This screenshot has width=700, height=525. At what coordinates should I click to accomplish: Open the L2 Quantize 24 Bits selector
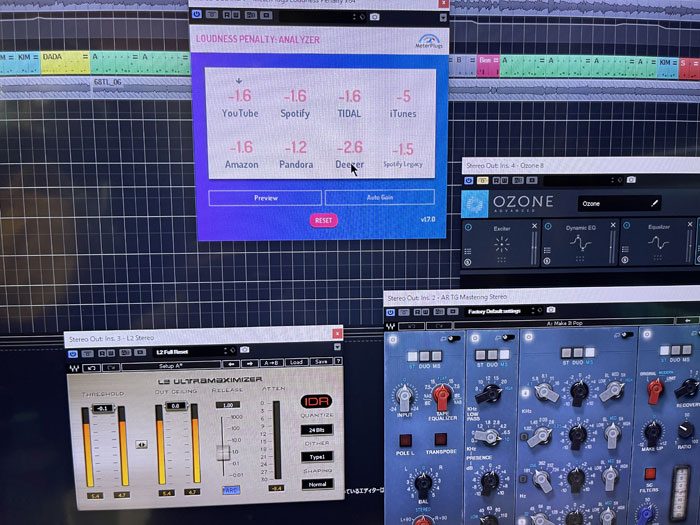click(317, 430)
